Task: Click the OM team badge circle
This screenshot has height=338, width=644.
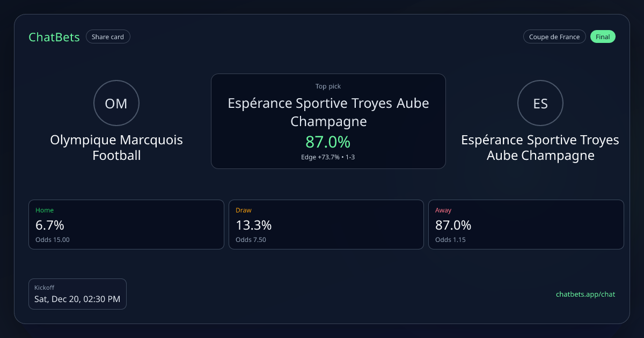Action: click(x=116, y=103)
